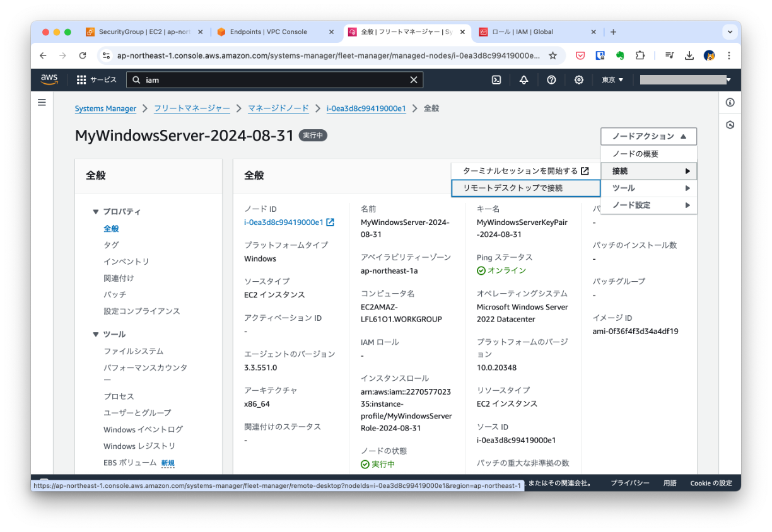
Task: Open the help question mark menu
Action: coord(551,80)
